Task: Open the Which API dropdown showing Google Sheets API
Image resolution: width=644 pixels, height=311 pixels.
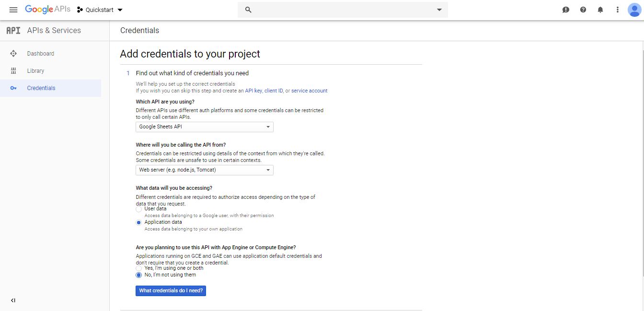Action: click(x=204, y=127)
